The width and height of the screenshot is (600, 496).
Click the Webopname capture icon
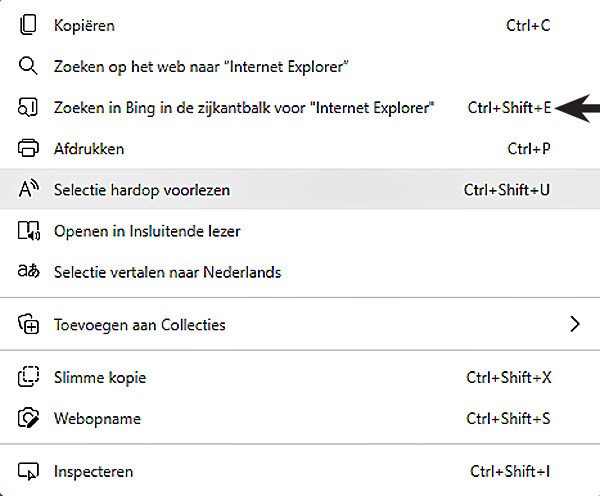pos(28,418)
